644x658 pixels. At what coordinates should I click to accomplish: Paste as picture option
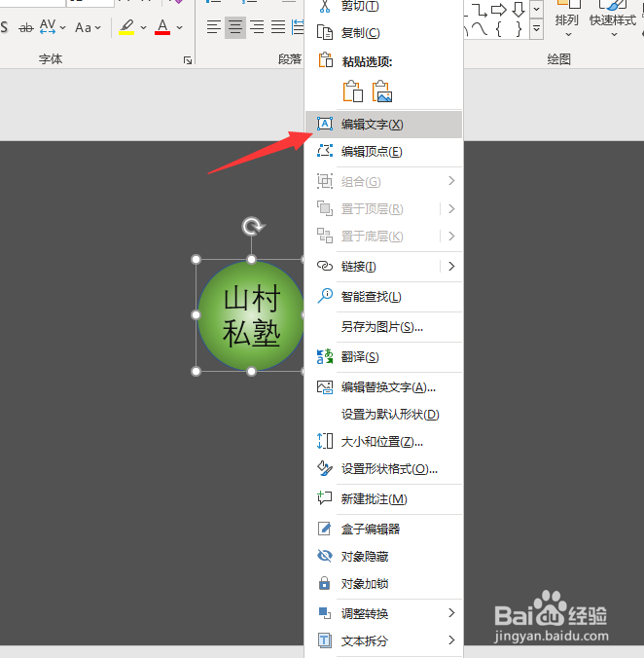(x=382, y=91)
